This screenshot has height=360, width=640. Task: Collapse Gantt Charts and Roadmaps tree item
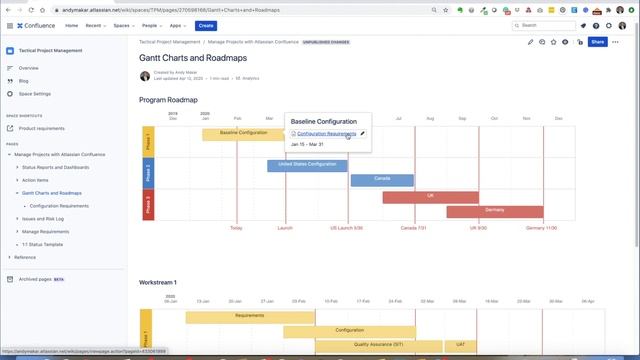[17, 193]
